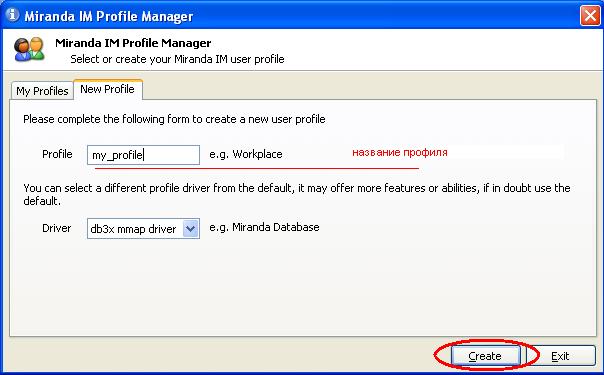Close the Profile Manager window
The image size is (604, 375).
pyautogui.click(x=590, y=16)
